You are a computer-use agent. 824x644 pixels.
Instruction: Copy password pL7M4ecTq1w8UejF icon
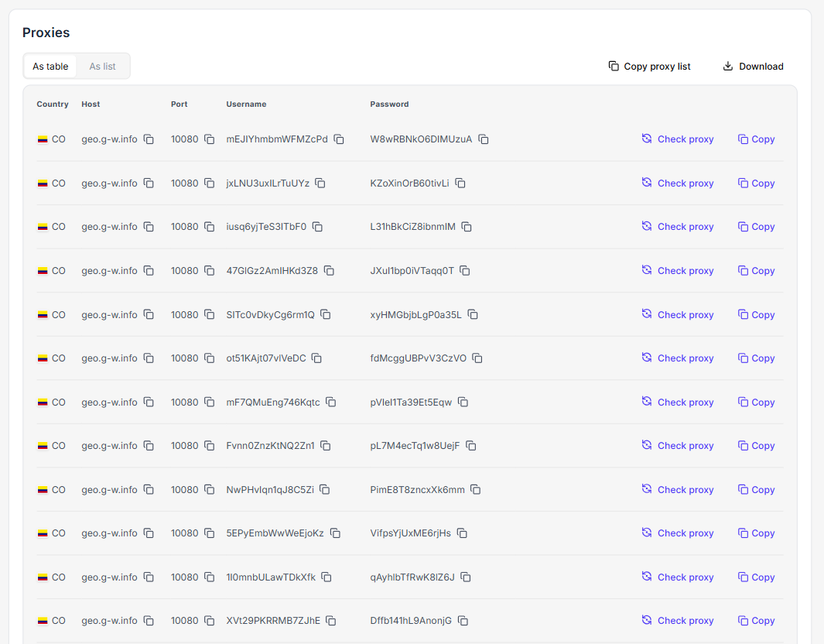click(x=470, y=446)
